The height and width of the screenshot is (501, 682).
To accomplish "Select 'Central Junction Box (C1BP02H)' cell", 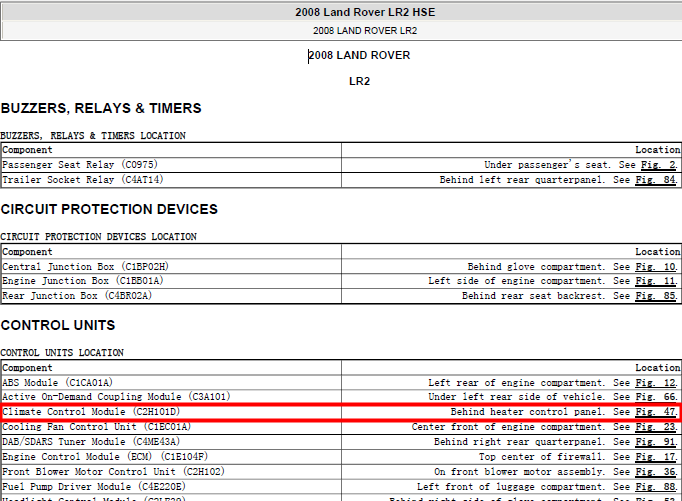I will tap(171, 267).
